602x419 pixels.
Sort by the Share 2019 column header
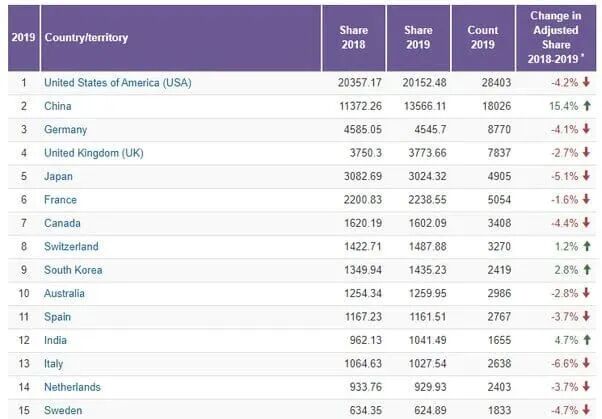418,38
